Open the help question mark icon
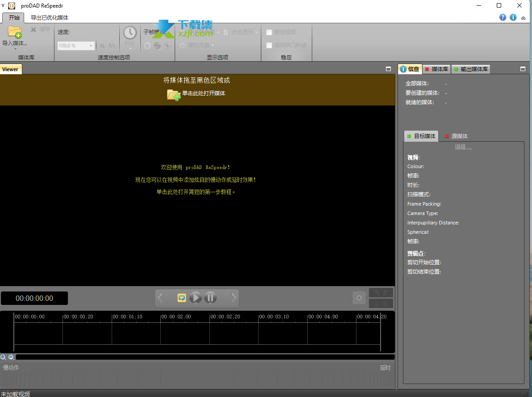 point(503,17)
